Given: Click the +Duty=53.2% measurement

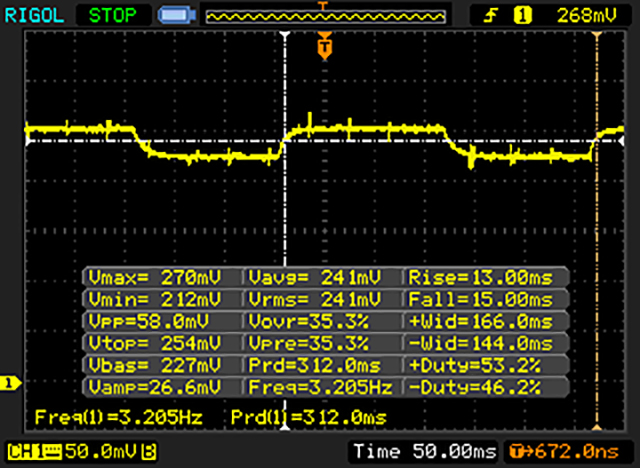Looking at the screenshot, I should pyautogui.click(x=475, y=365).
